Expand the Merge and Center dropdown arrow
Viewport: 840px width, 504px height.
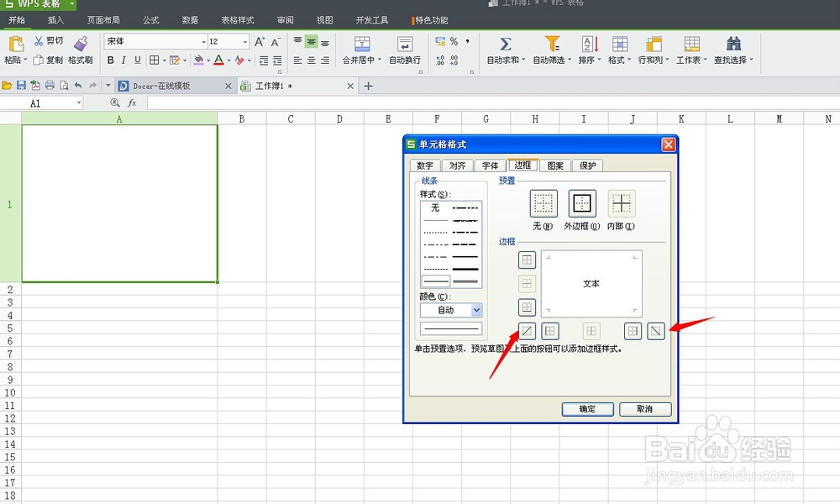pos(380,60)
